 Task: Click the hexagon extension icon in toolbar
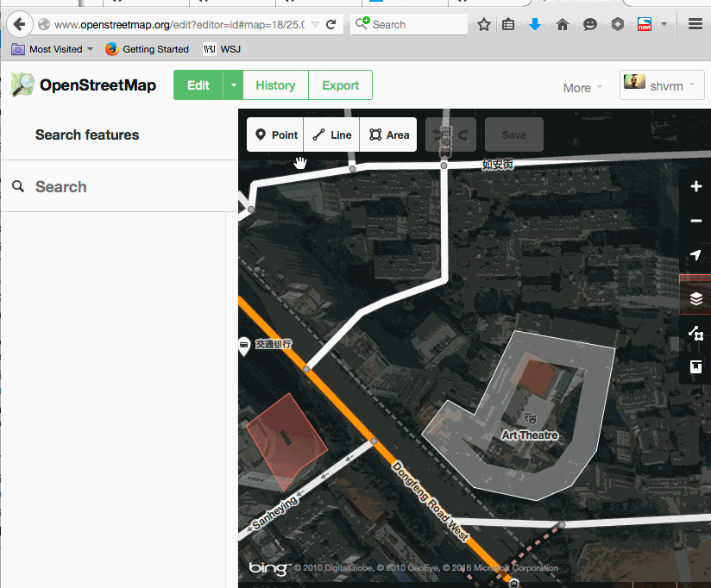(617, 24)
